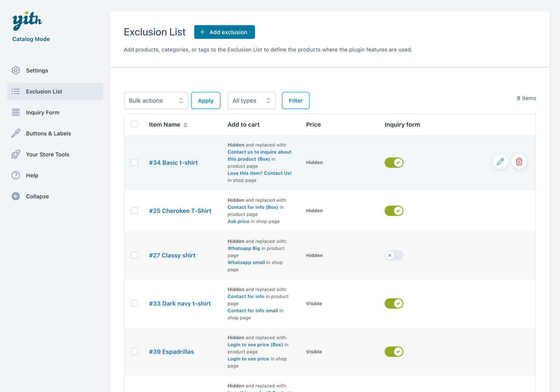The image size is (560, 392).
Task: Click the Inquiry Form sidebar icon
Action: [x=16, y=113]
